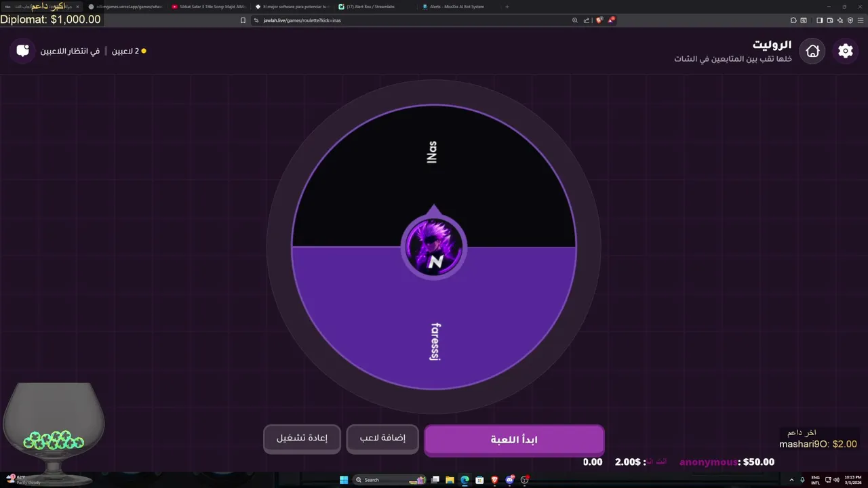868x488 pixels.
Task: Open Task View on the taskbar
Action: click(x=435, y=480)
